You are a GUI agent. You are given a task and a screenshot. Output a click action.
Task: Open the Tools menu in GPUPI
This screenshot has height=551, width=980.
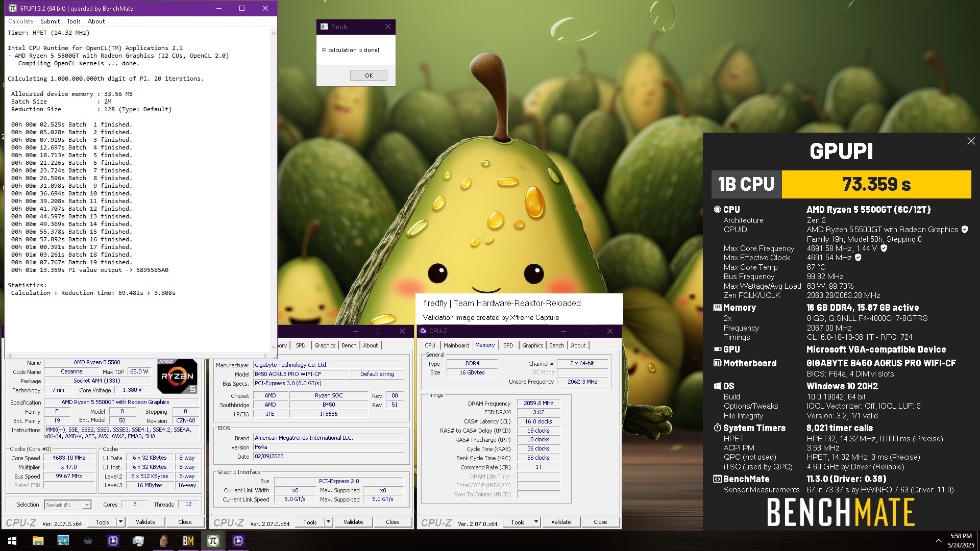73,21
